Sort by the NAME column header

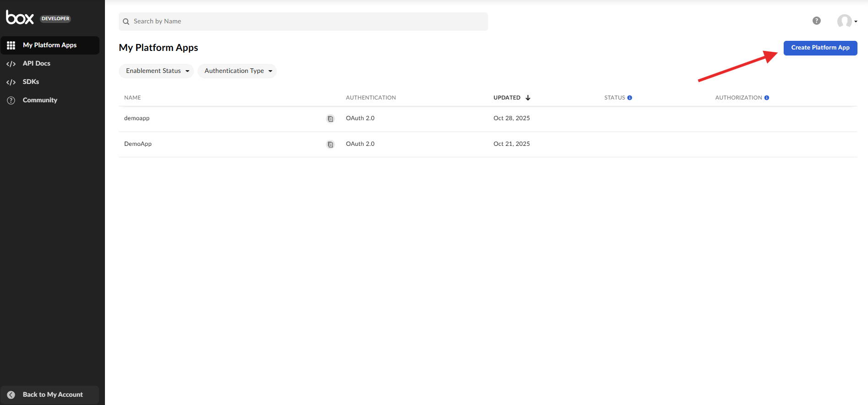click(132, 98)
